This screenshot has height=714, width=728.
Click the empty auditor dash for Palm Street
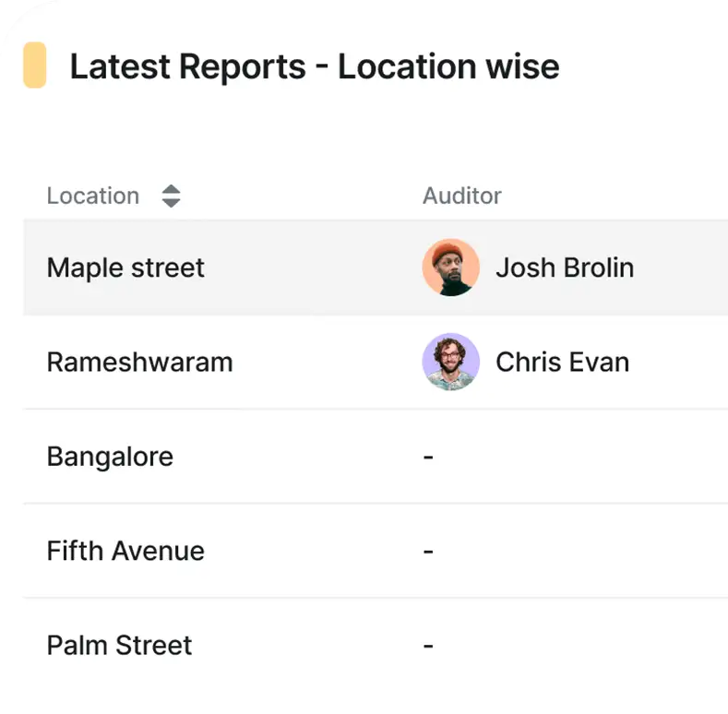tap(428, 646)
